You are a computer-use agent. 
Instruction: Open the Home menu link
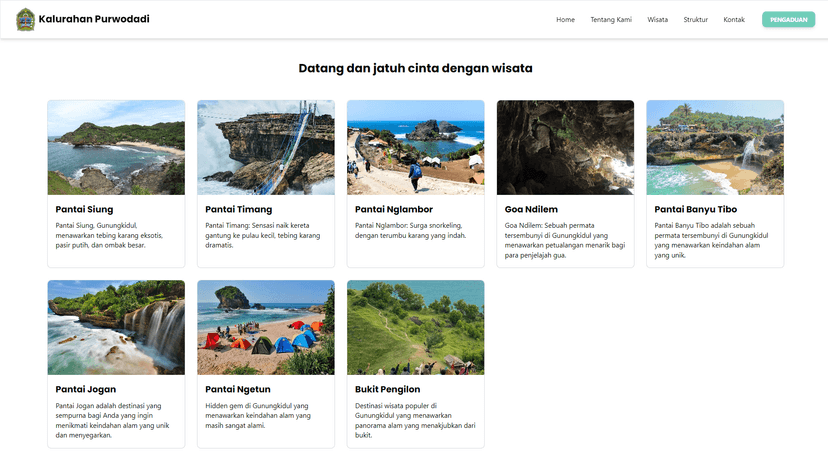click(565, 20)
